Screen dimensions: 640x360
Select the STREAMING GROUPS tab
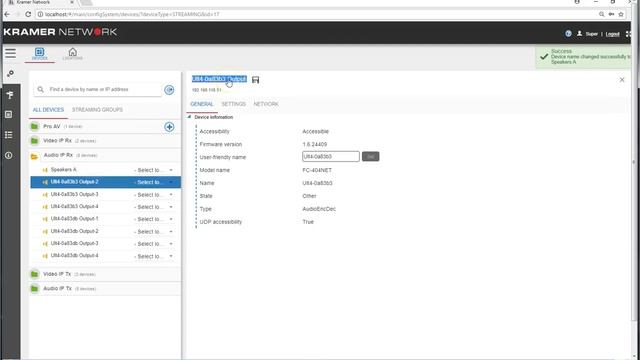97,110
